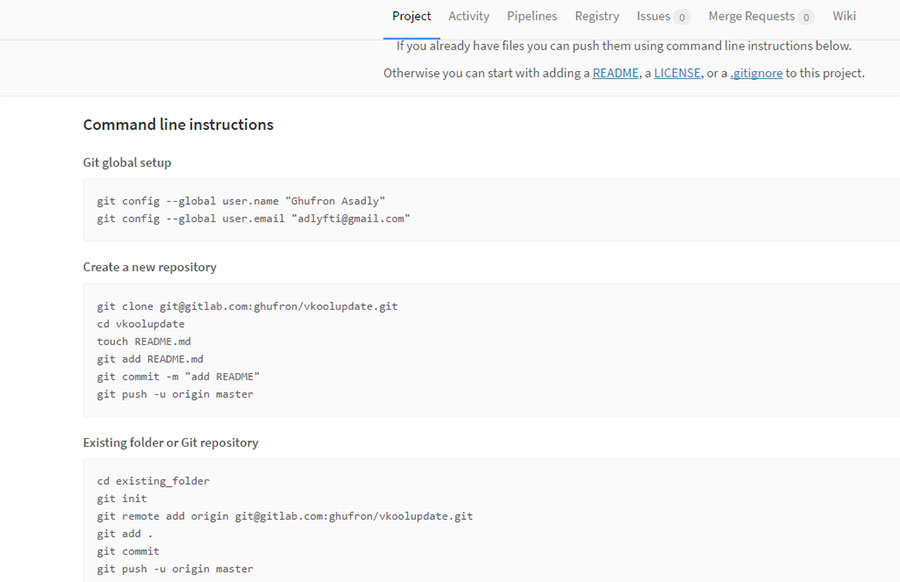Open the Merge Requests tab
The image size is (900, 582).
pos(751,15)
